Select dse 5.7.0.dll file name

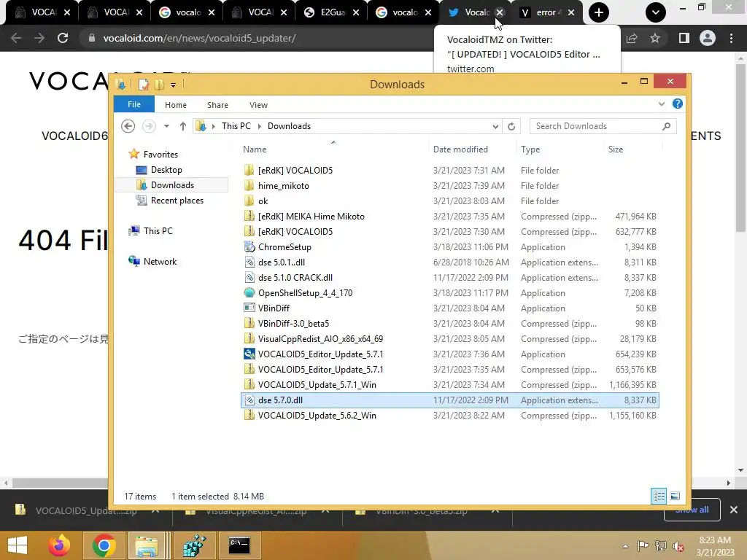(280, 400)
